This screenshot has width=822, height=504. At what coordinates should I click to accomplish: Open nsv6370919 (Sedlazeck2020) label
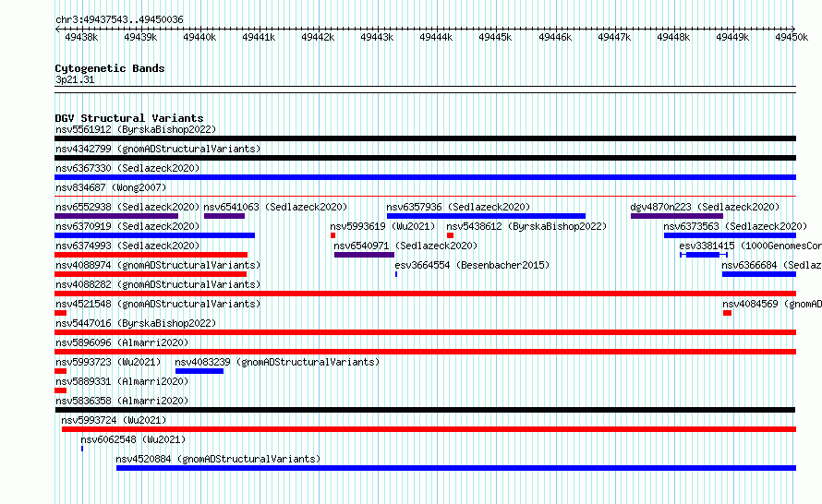[127, 226]
